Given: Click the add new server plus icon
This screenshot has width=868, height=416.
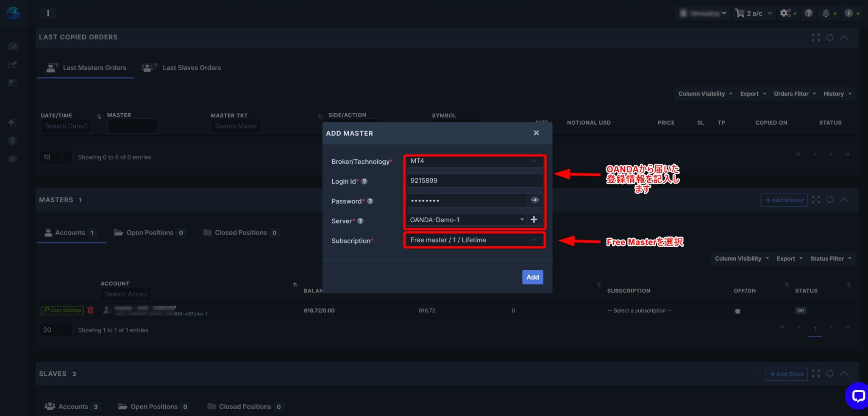Looking at the screenshot, I should 534,219.
